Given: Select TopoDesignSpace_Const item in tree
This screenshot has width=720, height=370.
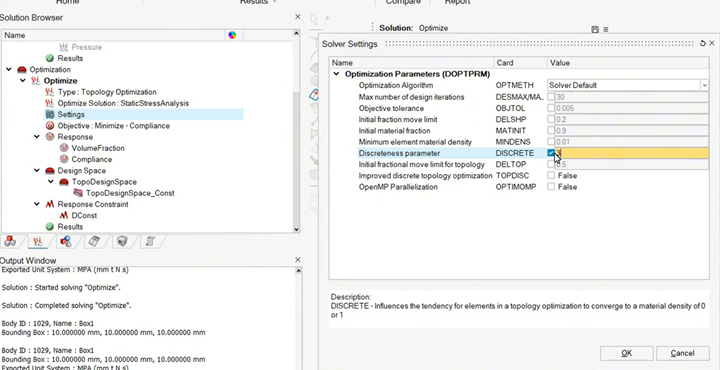Looking at the screenshot, I should pos(130,193).
